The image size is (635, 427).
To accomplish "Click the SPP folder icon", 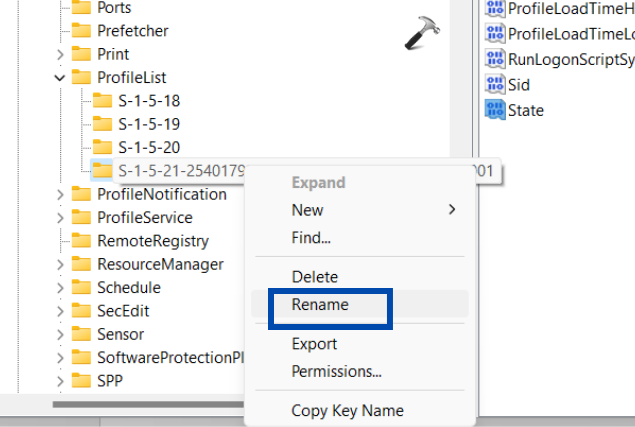I will click(81, 381).
